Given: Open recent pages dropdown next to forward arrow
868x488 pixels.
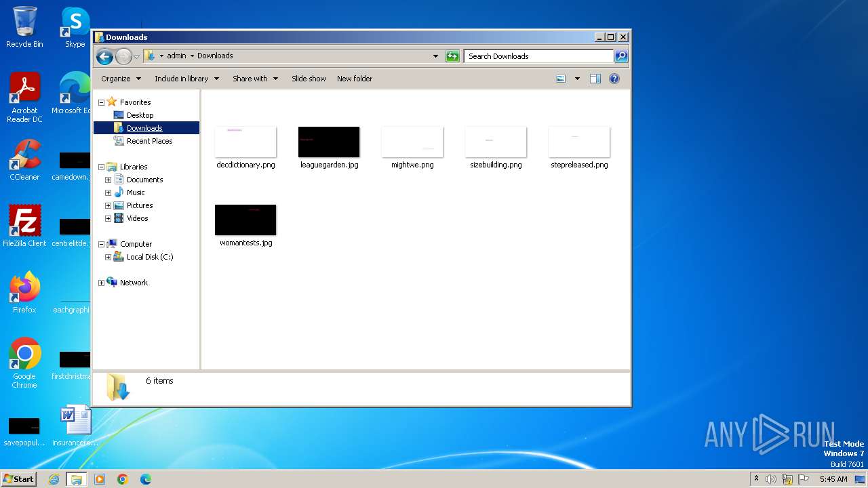Looking at the screenshot, I should click(136, 56).
